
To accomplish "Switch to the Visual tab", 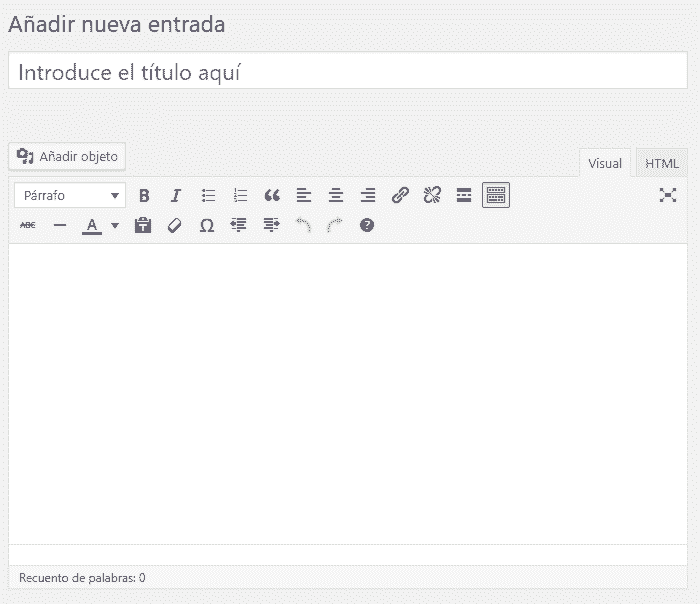I will point(605,163).
